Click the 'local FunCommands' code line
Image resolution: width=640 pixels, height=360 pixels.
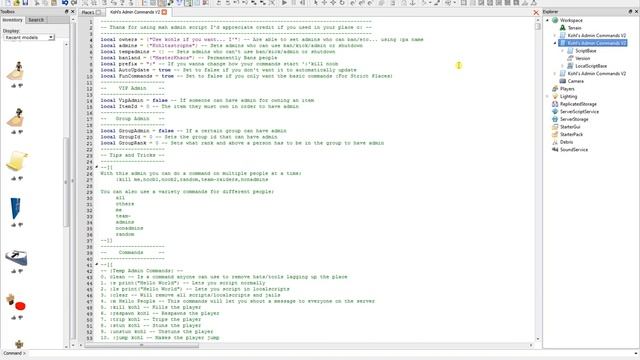click(x=247, y=76)
